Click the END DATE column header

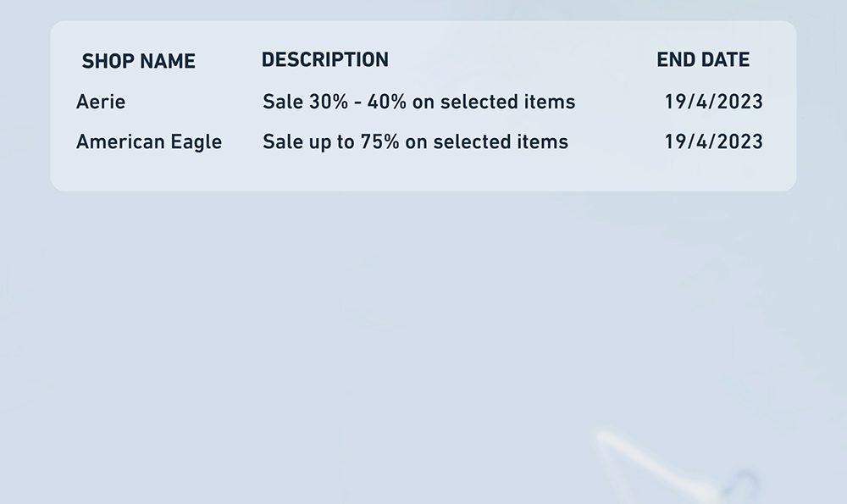click(x=703, y=59)
